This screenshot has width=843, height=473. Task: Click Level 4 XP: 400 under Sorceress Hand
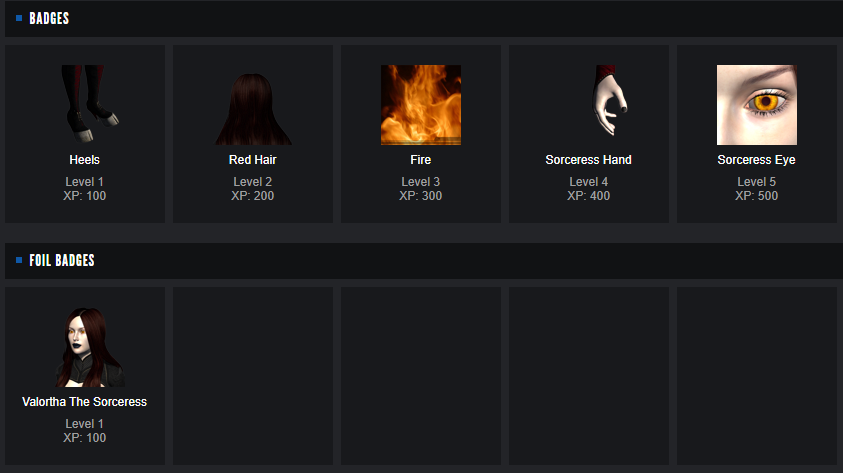[589, 189]
